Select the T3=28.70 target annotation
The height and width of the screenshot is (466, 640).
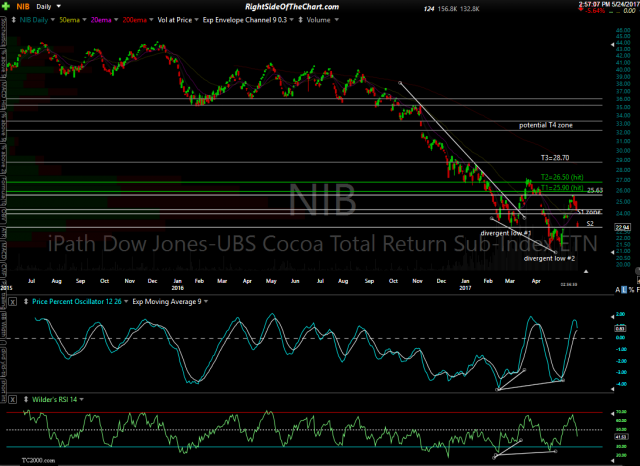[x=555, y=158]
